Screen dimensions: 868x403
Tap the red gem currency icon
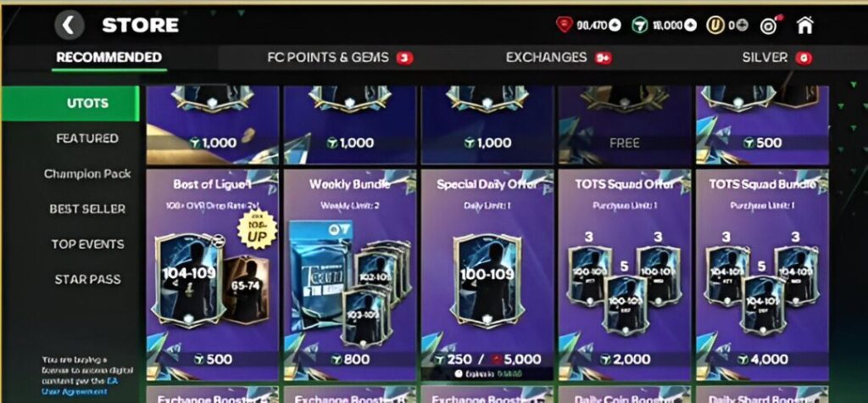(564, 25)
